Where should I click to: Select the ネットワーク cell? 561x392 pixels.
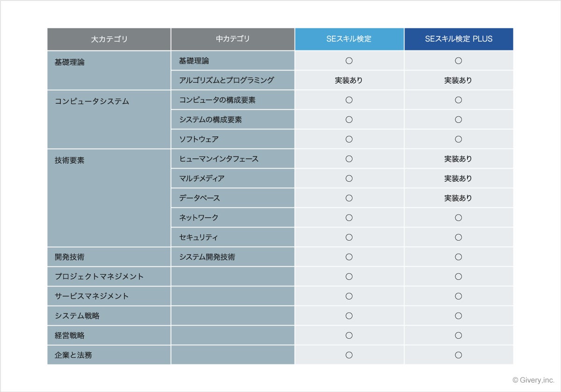[233, 218]
